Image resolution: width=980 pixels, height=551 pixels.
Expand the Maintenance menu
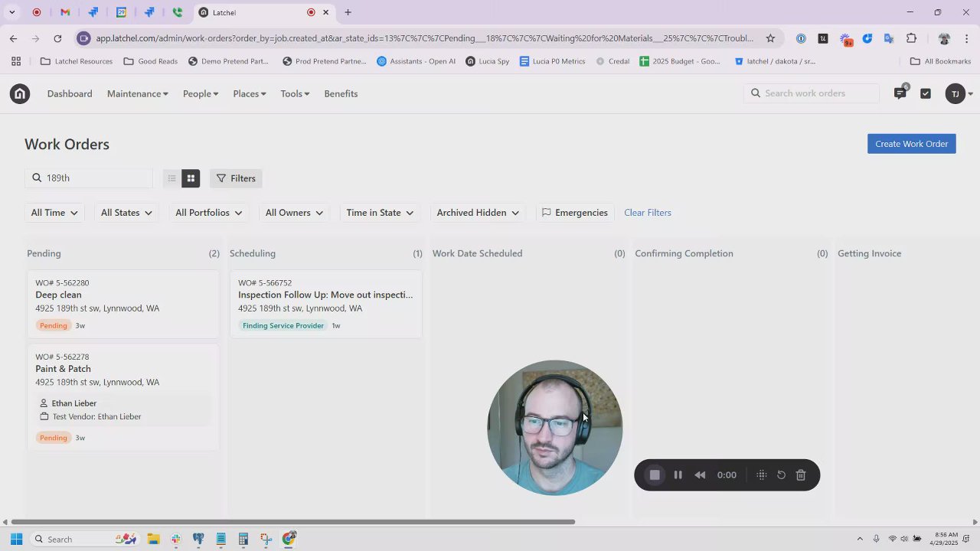pyautogui.click(x=138, y=94)
